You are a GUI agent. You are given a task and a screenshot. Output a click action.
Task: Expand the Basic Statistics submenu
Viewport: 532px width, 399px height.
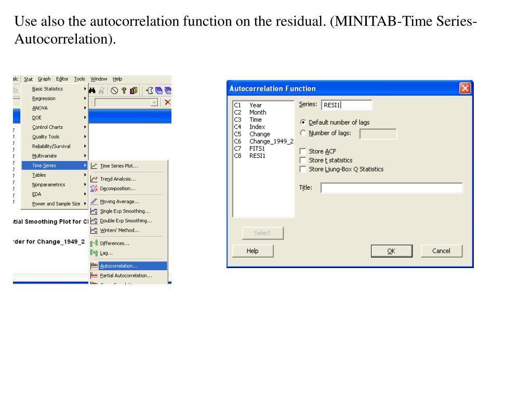point(54,89)
